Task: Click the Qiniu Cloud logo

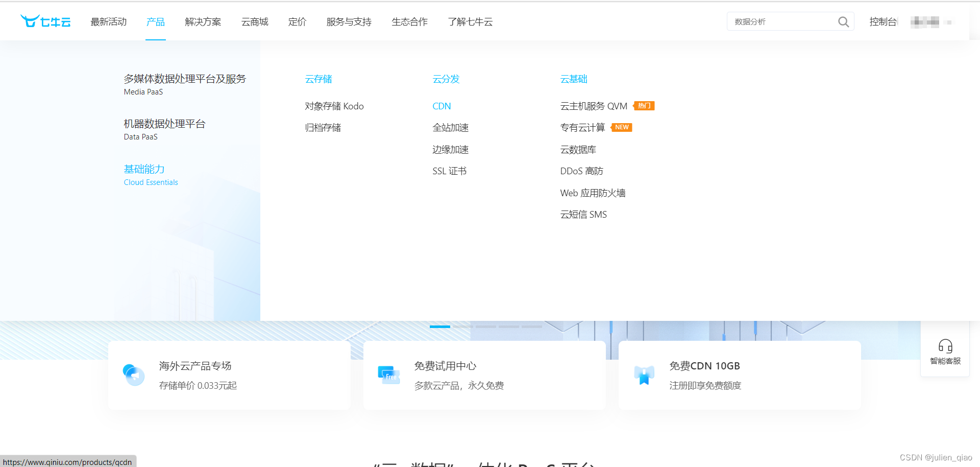Action: click(x=45, y=21)
